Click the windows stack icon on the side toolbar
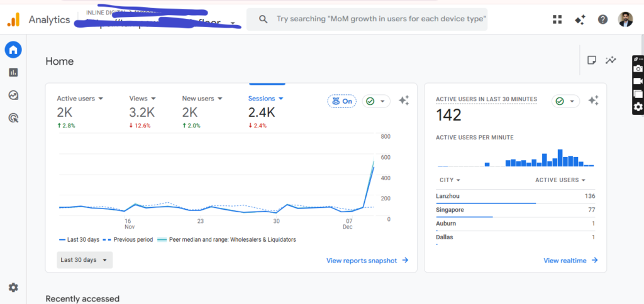 (x=638, y=94)
